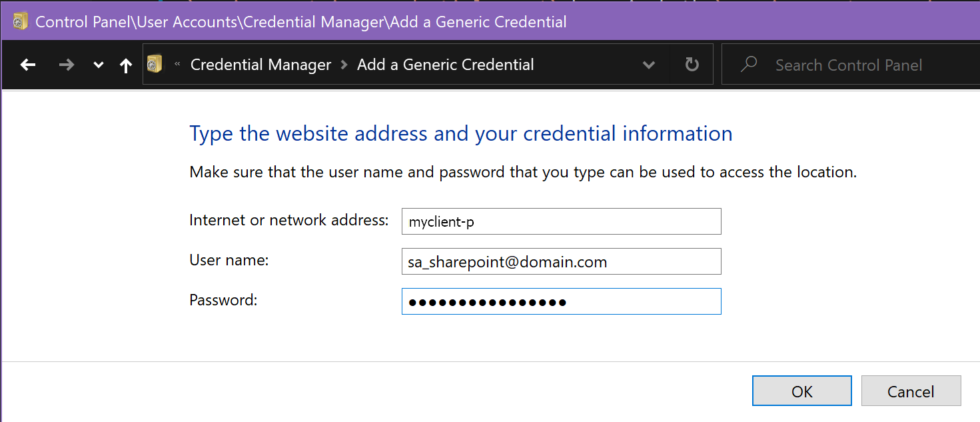Click the Password field
Viewport: 980px width, 422px height.
[562, 301]
